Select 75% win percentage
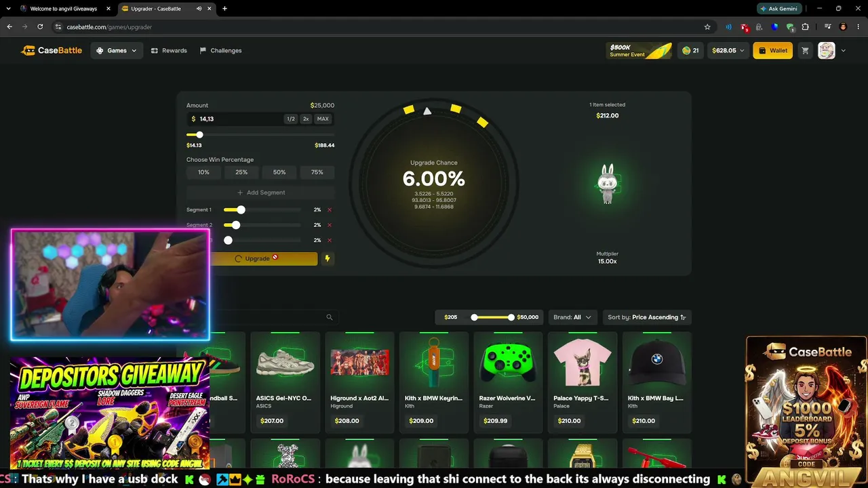This screenshot has height=488, width=868. 317,172
